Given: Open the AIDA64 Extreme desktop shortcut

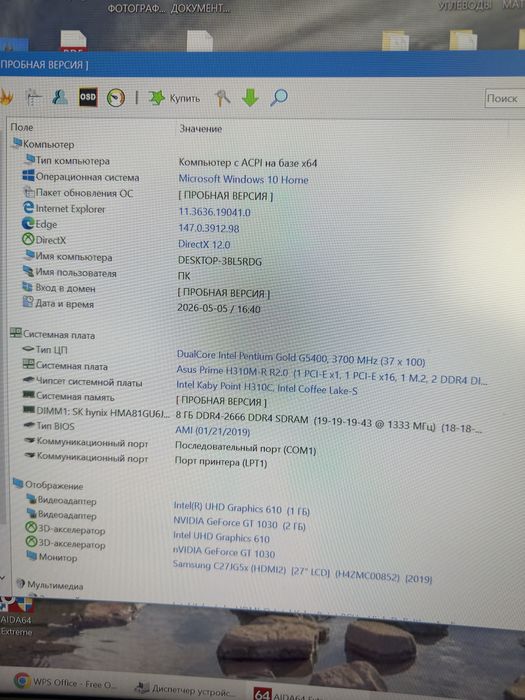Looking at the screenshot, I should pos(17,617).
